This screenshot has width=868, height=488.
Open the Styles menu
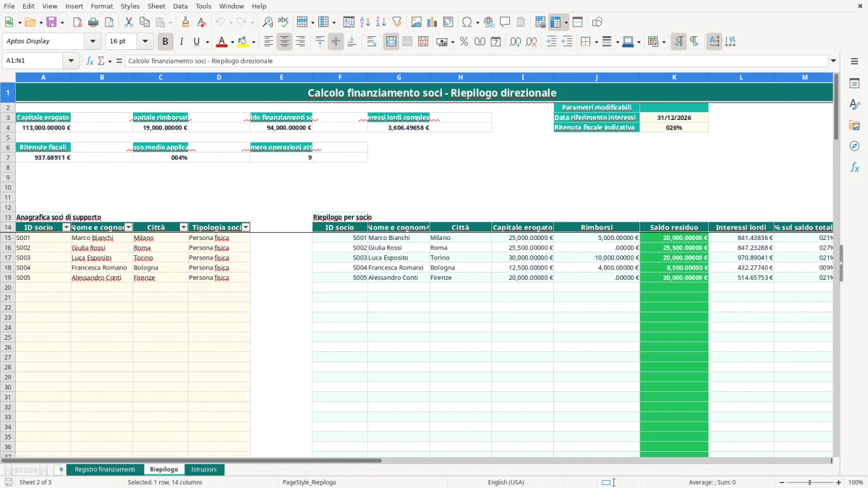(x=130, y=6)
